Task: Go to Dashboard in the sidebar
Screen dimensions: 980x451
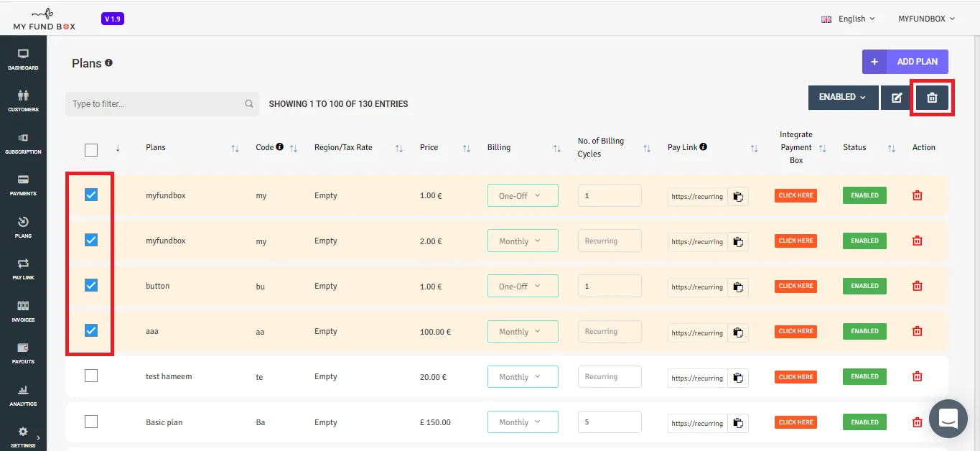Action: click(x=23, y=60)
